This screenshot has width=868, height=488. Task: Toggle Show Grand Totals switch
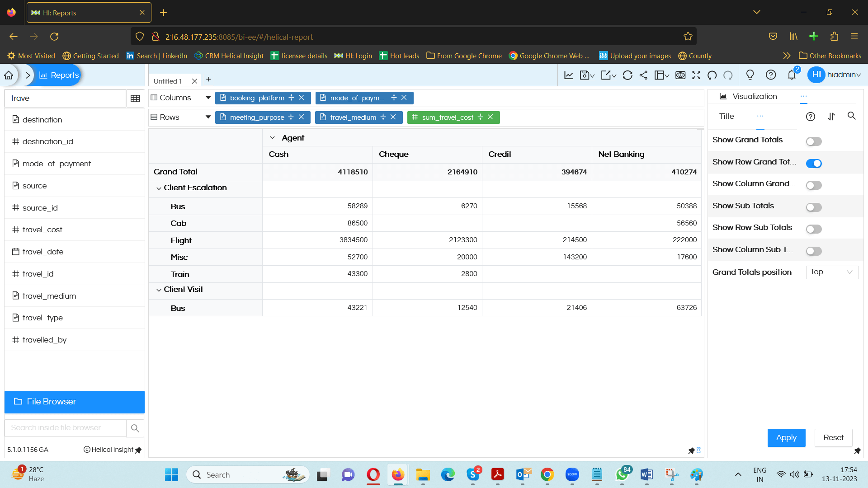point(814,141)
